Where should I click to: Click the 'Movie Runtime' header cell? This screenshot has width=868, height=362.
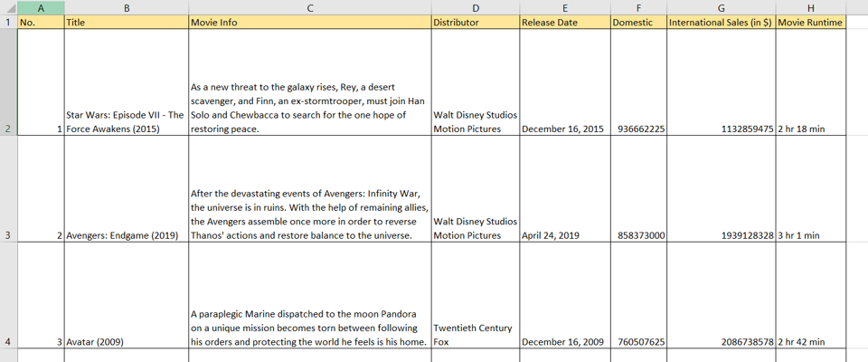click(x=811, y=23)
